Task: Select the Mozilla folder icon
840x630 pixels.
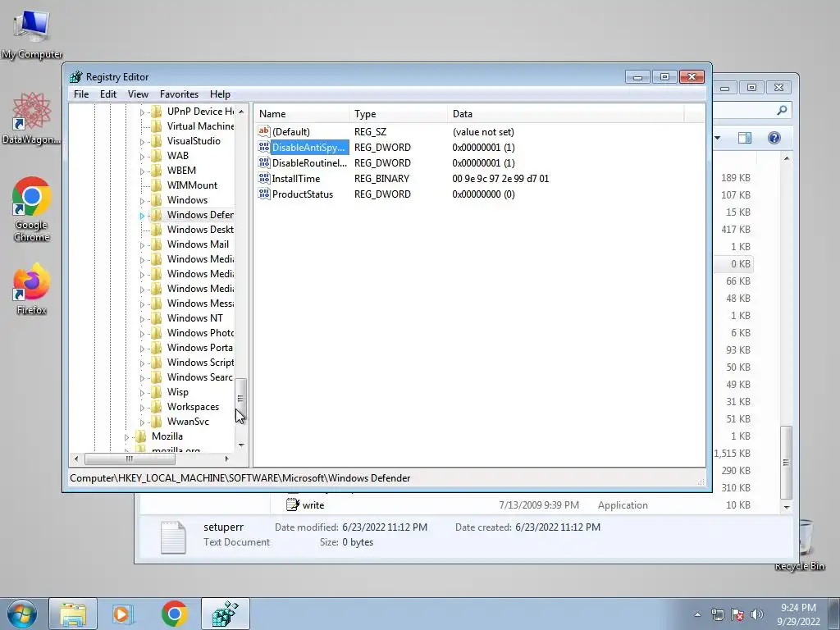Action: coord(141,436)
